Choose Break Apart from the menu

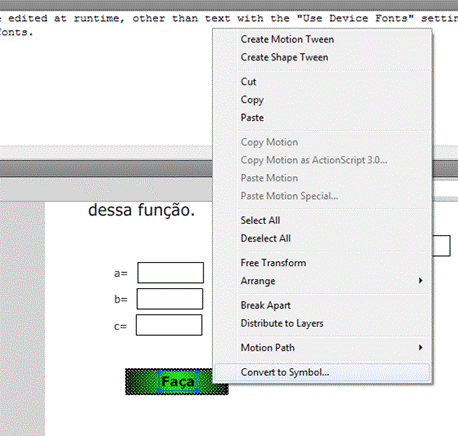tap(322, 305)
